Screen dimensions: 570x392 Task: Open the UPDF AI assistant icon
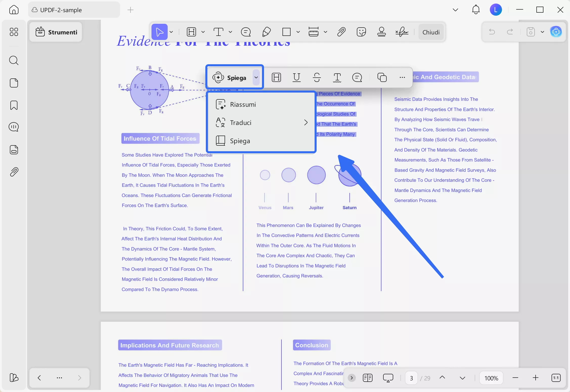[556, 32]
